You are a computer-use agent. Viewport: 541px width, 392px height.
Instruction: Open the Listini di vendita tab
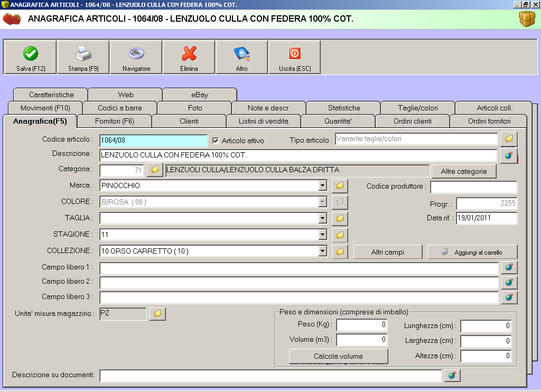tap(264, 121)
